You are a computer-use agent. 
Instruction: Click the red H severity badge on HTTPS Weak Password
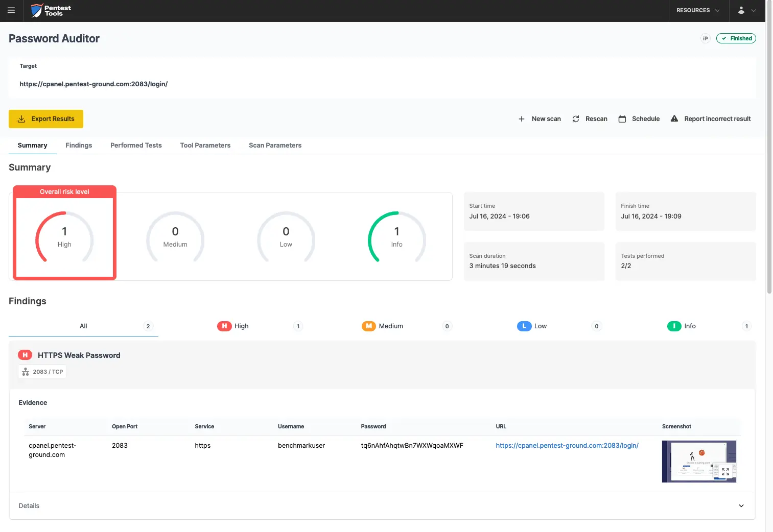click(x=25, y=355)
